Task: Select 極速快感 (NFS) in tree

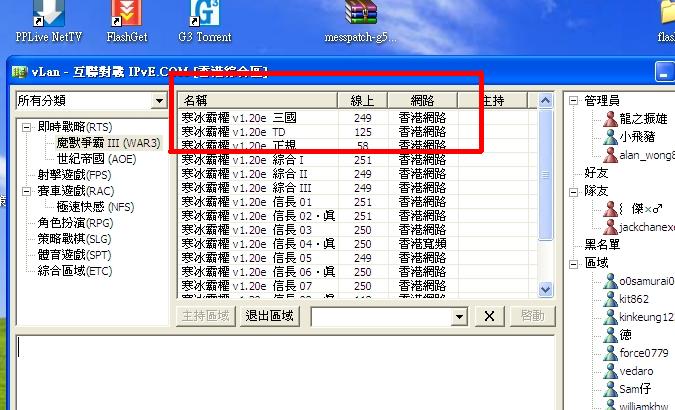Action: (96, 207)
